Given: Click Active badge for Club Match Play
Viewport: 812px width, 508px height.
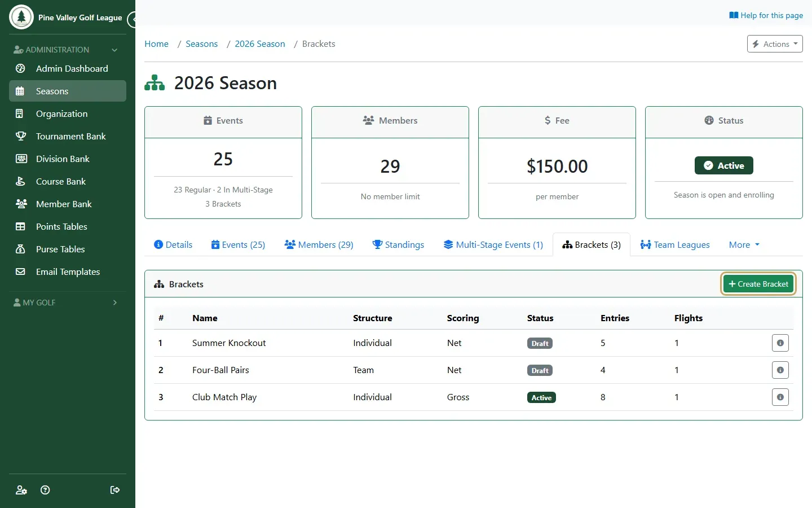Looking at the screenshot, I should [541, 397].
